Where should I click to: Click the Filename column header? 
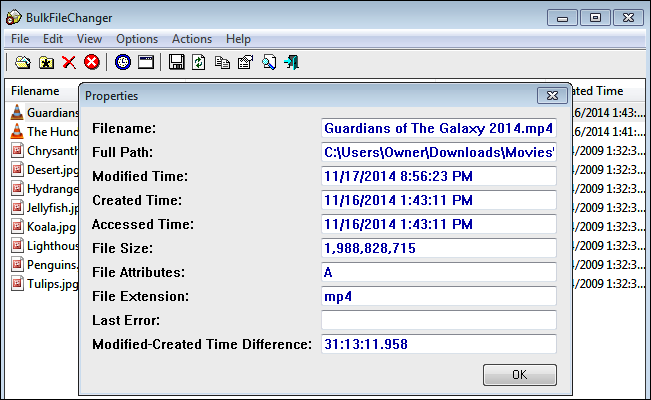coord(42,91)
